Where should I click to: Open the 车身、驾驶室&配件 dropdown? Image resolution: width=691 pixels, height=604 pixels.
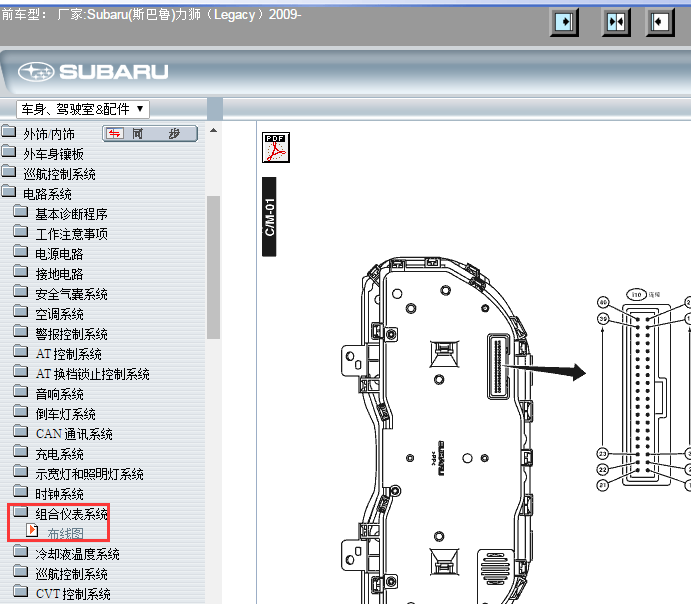click(83, 109)
